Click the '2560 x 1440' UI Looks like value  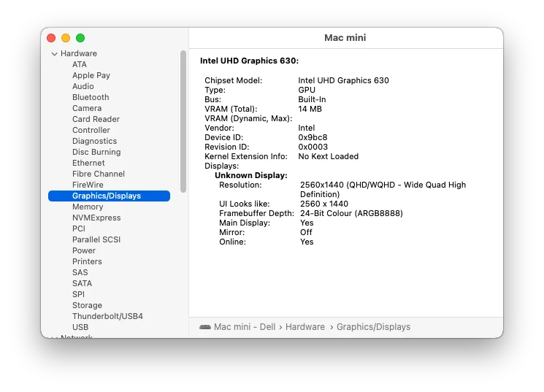[x=324, y=204]
